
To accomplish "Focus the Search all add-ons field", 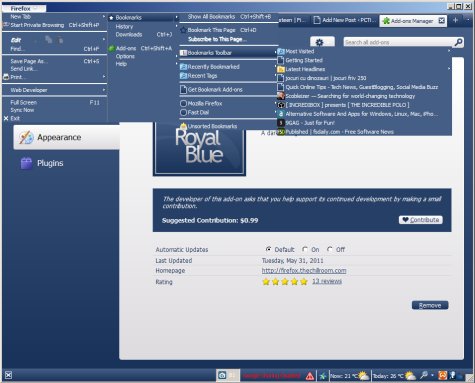I will 399,42.
